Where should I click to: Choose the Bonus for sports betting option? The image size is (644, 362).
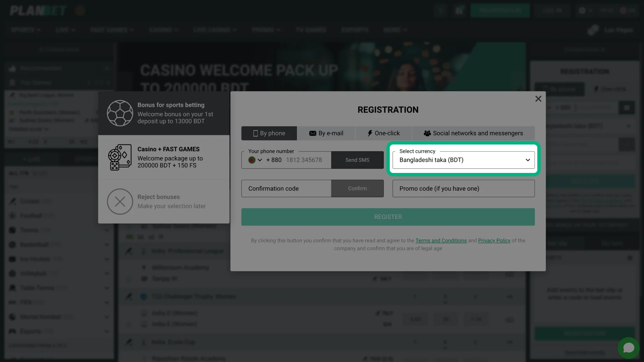click(164, 113)
